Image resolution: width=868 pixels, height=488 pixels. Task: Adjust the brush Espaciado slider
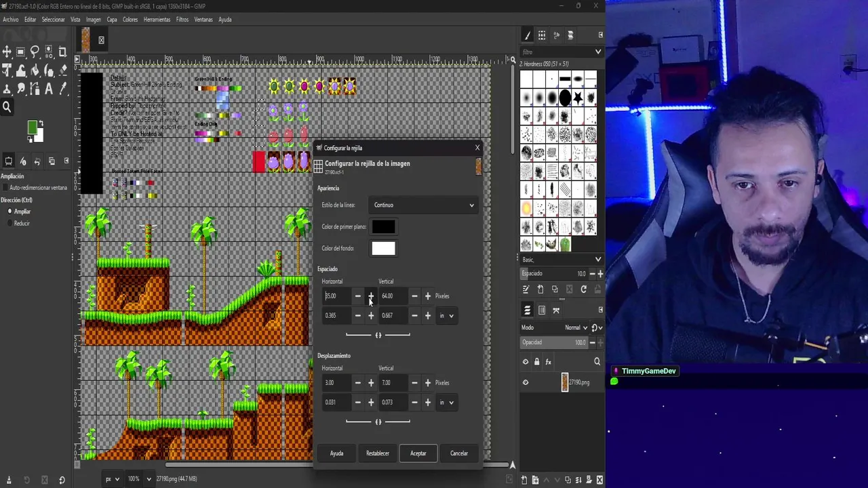click(554, 274)
